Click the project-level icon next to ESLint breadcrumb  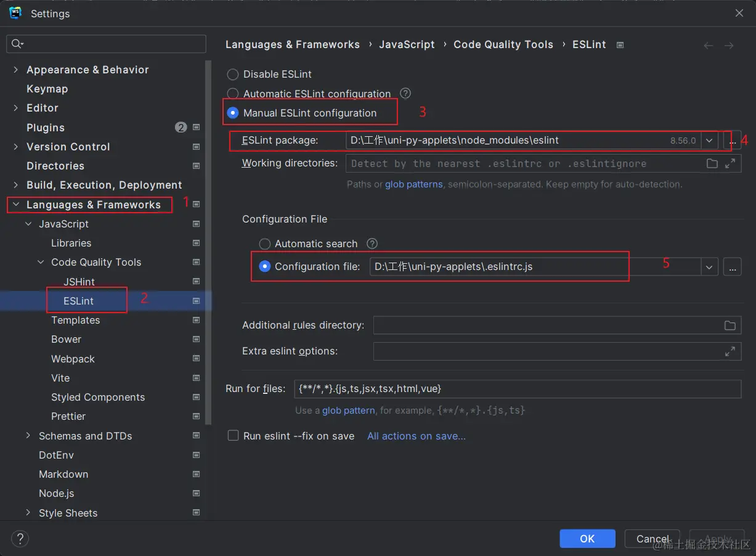(x=620, y=45)
